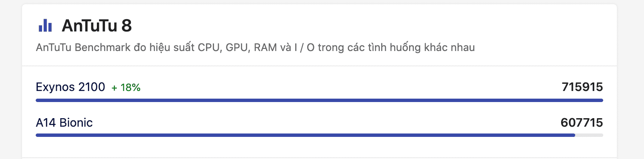
Task: Click the gray page background left of card
Action: (x=11, y=79)
